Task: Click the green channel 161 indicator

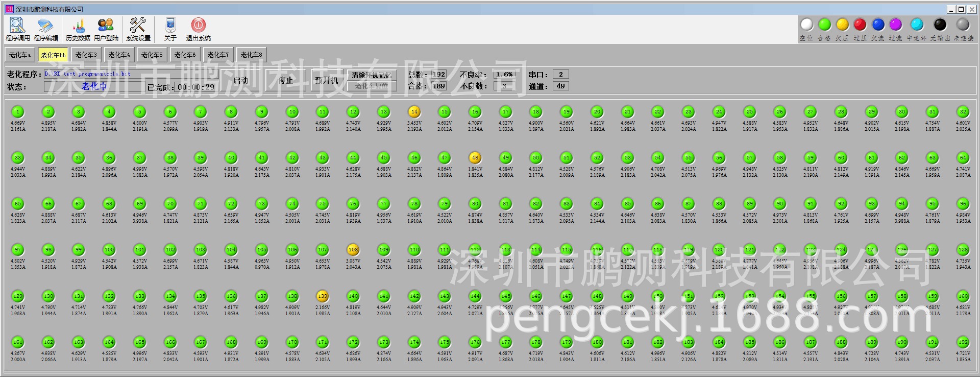Action: coord(18,342)
